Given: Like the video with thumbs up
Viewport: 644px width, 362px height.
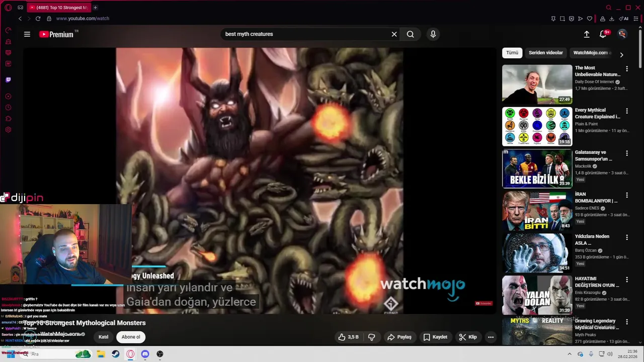Looking at the screenshot, I should [348, 337].
